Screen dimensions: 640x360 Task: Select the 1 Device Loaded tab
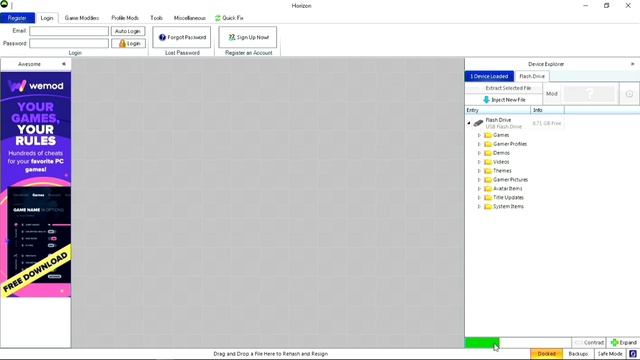tap(489, 76)
